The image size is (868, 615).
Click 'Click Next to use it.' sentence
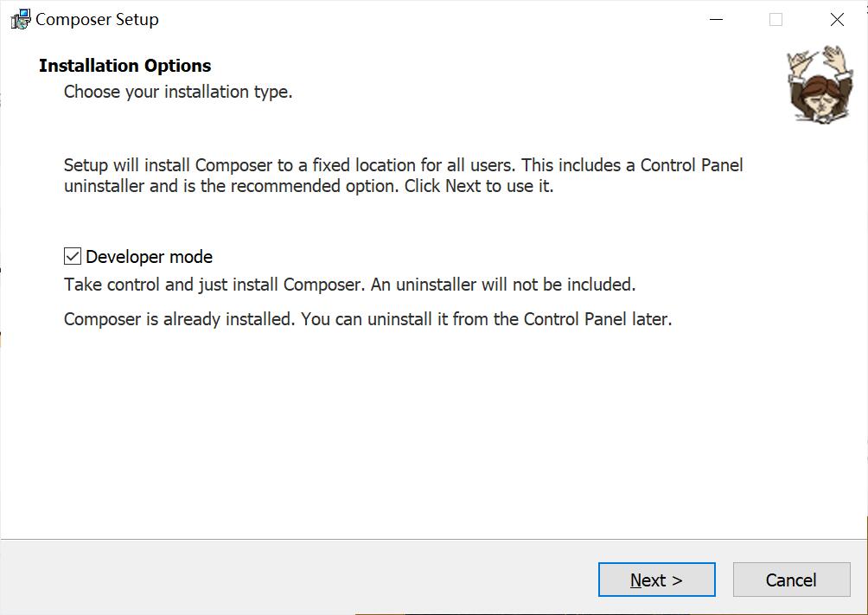tap(479, 186)
